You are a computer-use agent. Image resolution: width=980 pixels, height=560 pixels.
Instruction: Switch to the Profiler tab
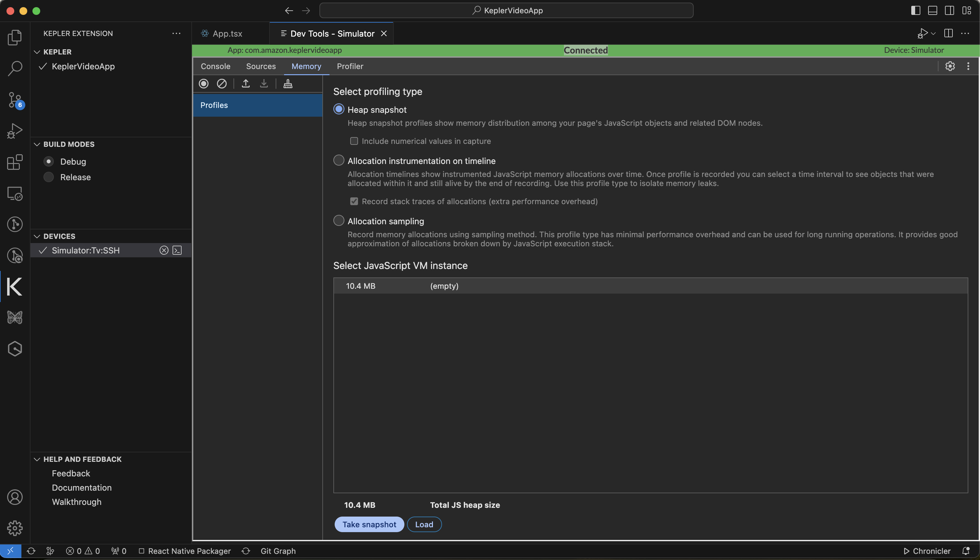(350, 66)
